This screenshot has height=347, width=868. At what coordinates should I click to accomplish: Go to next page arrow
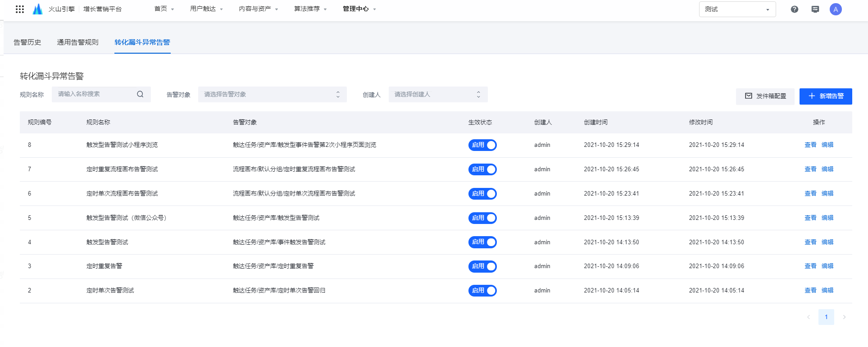click(844, 317)
